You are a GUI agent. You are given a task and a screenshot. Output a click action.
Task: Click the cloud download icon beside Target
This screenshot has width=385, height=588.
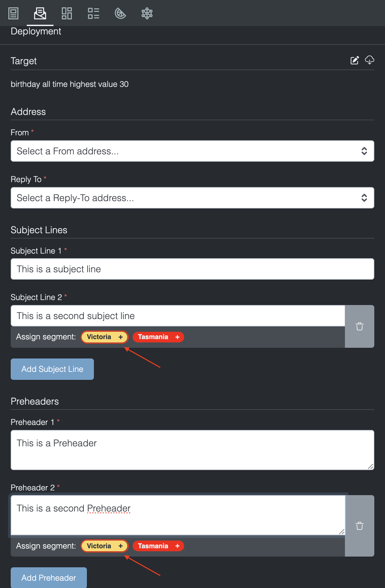coord(369,60)
